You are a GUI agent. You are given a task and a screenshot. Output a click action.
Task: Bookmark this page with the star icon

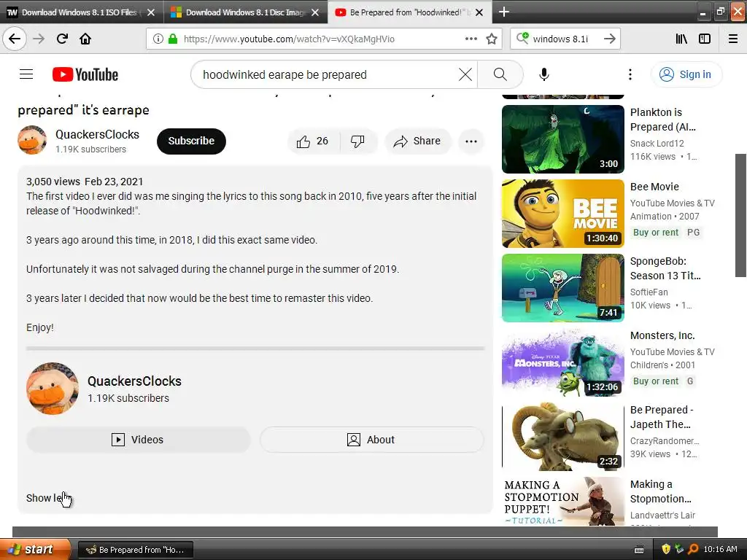pos(492,39)
